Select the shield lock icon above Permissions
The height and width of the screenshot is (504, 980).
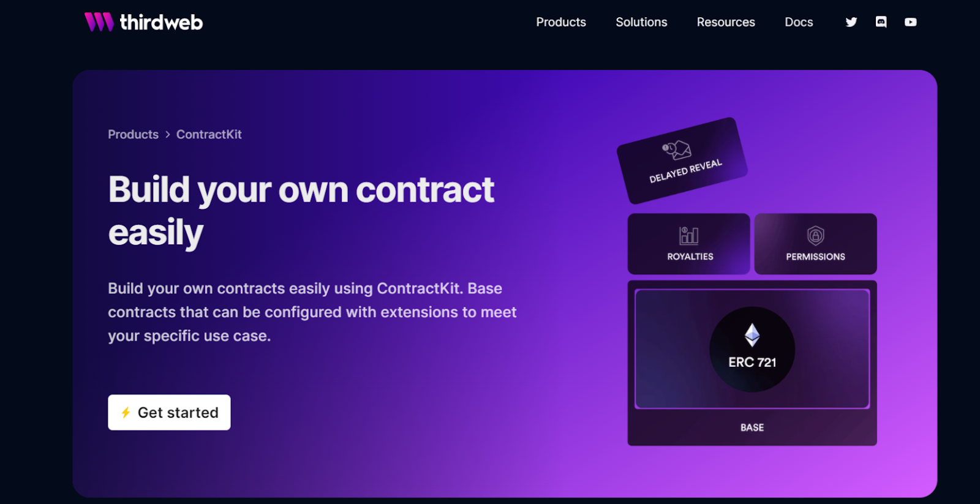pos(816,234)
